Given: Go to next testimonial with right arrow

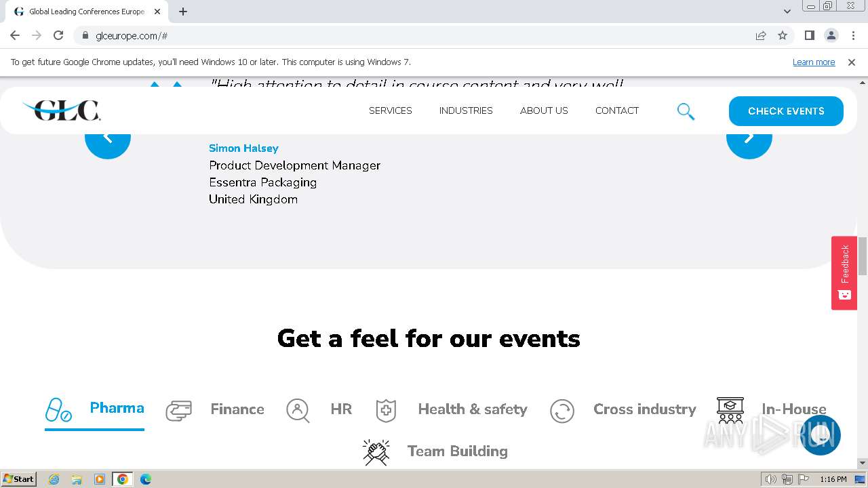Looking at the screenshot, I should [x=749, y=137].
